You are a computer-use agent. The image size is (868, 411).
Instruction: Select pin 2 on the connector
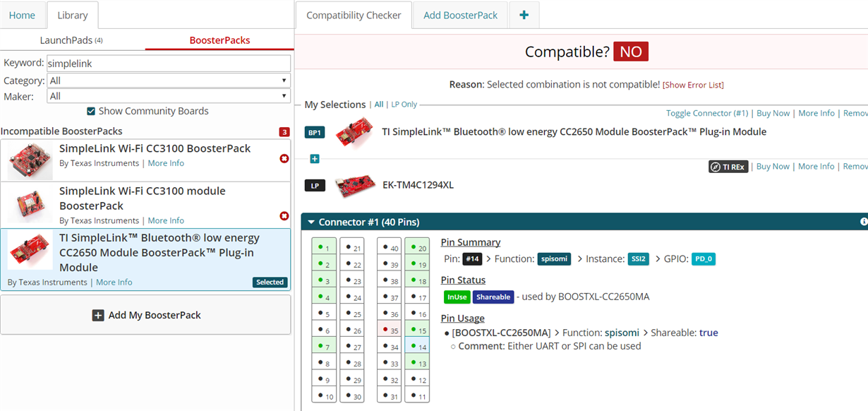pyautogui.click(x=324, y=263)
